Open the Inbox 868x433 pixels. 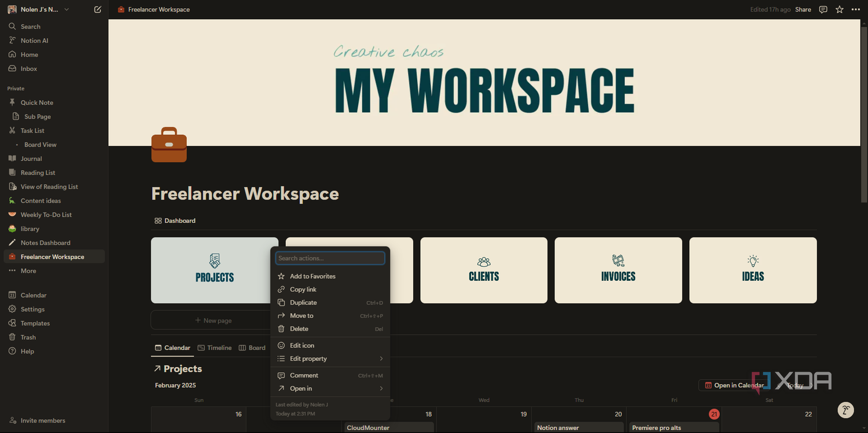click(x=54, y=68)
